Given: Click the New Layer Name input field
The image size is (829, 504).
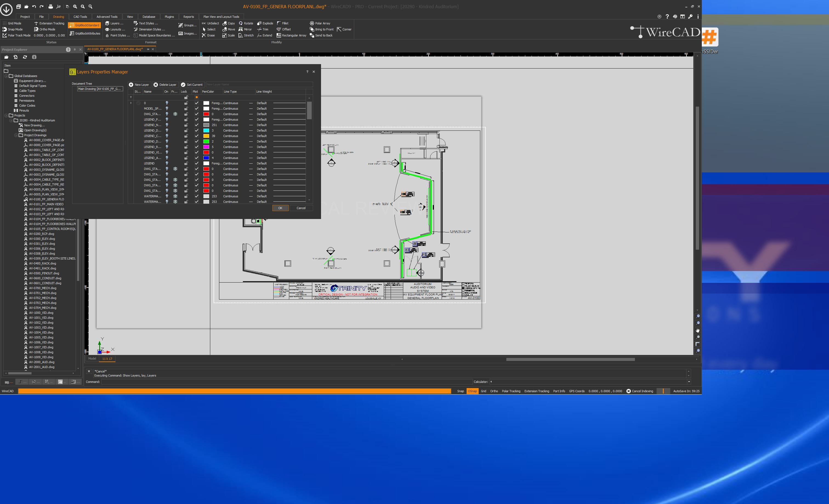Looking at the screenshot, I should click(259, 84).
